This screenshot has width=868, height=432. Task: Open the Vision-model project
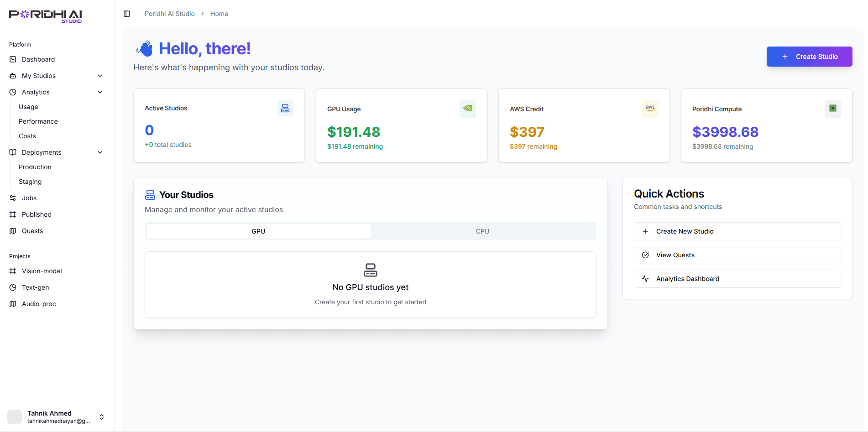(x=57, y=271)
